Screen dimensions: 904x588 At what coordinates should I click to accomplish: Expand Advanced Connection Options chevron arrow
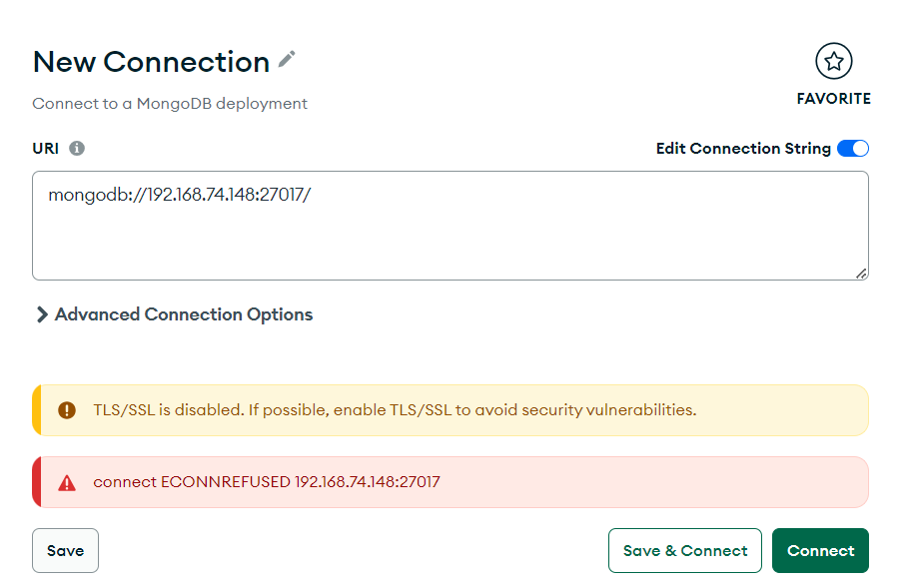point(42,314)
